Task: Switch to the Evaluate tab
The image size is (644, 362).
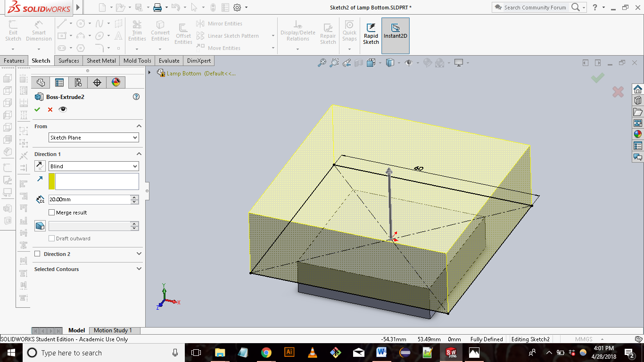Action: point(169,61)
